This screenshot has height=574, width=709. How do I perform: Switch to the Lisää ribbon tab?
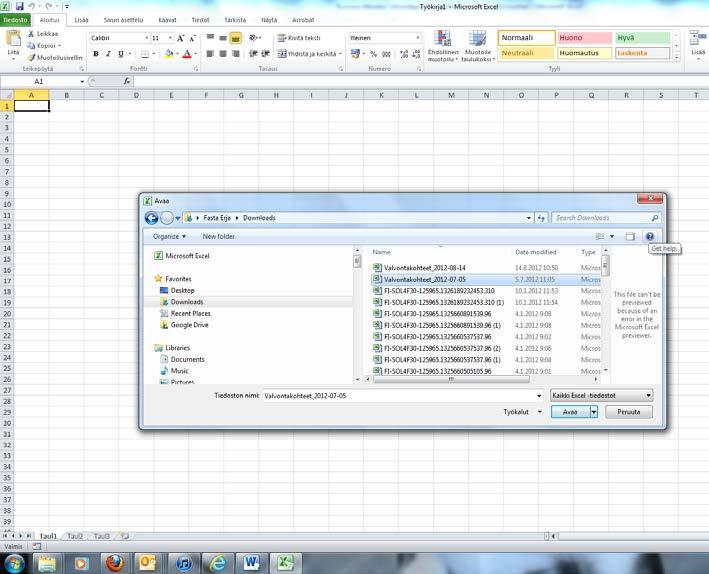point(81,20)
